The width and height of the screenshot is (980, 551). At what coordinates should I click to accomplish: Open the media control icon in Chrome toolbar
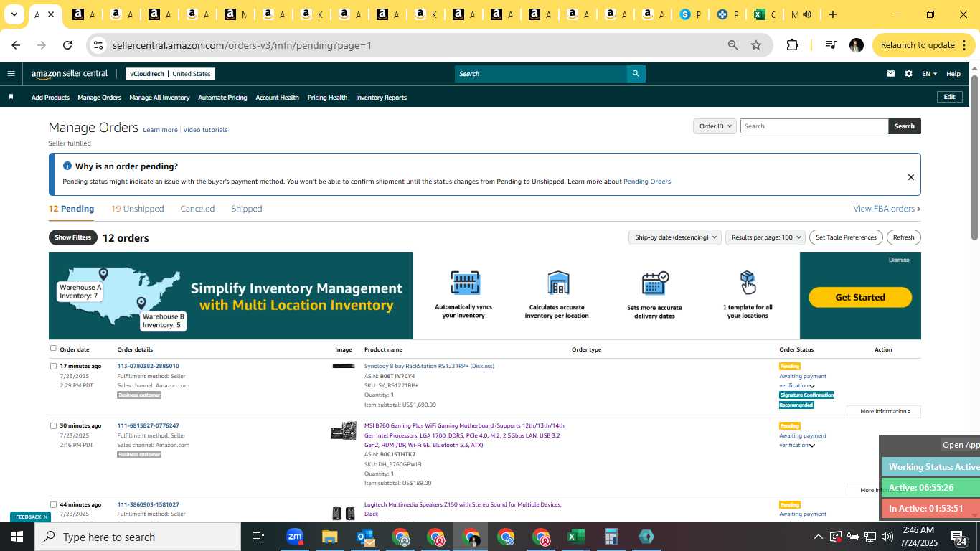831,45
